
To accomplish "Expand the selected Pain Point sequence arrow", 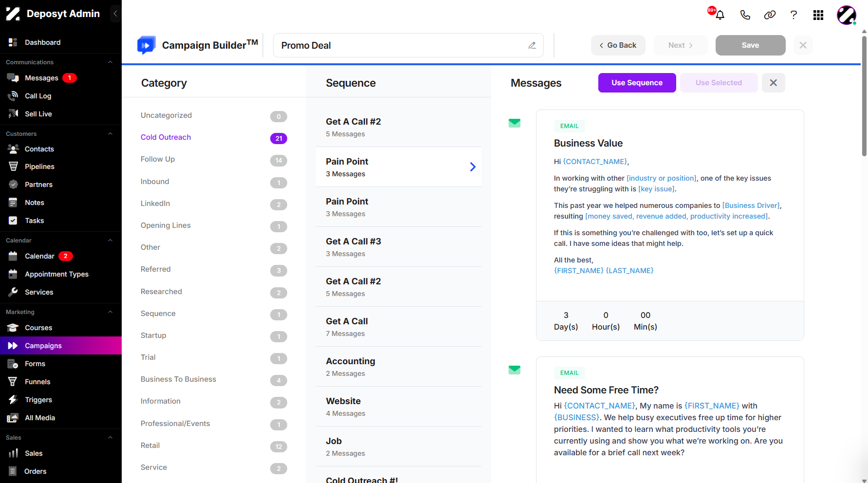I will 473,167.
